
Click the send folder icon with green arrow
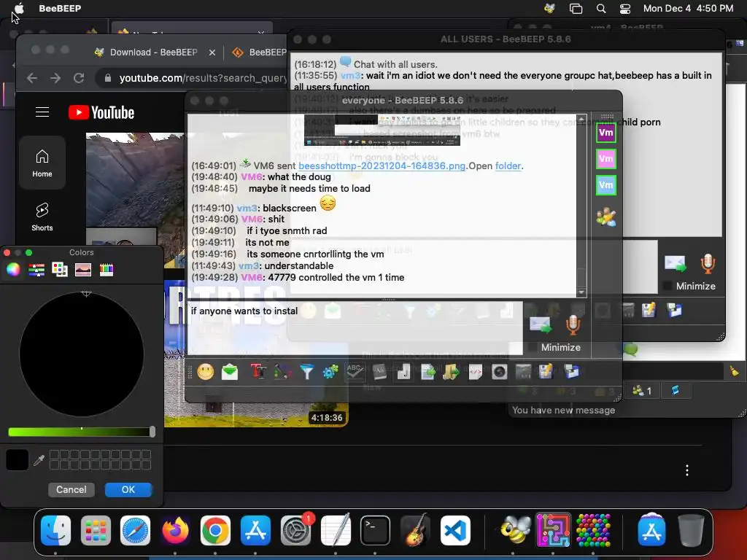pyautogui.click(x=451, y=372)
